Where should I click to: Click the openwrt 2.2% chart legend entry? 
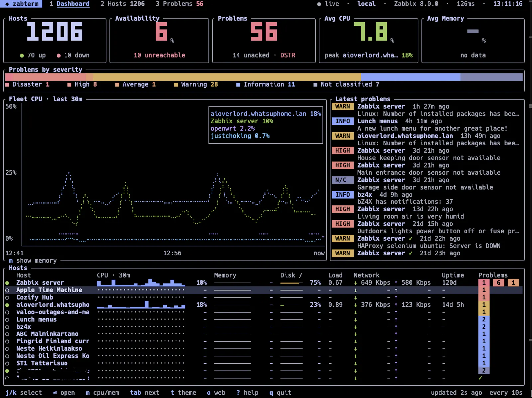[x=233, y=128]
